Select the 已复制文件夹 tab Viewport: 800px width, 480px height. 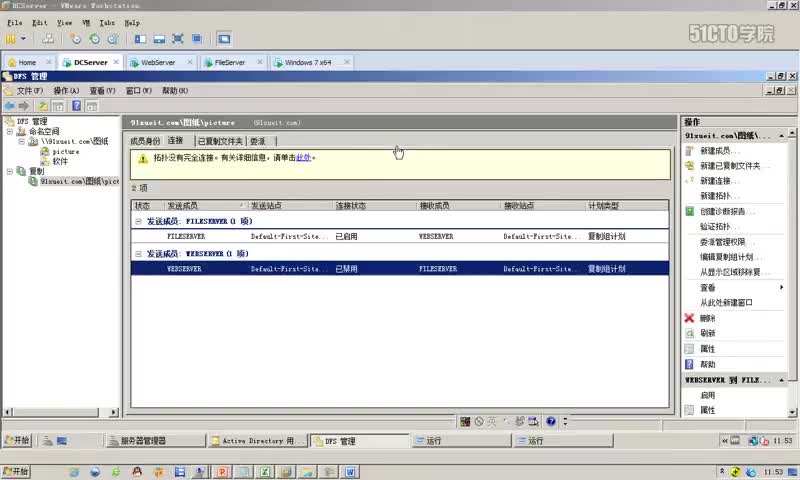(x=220, y=141)
